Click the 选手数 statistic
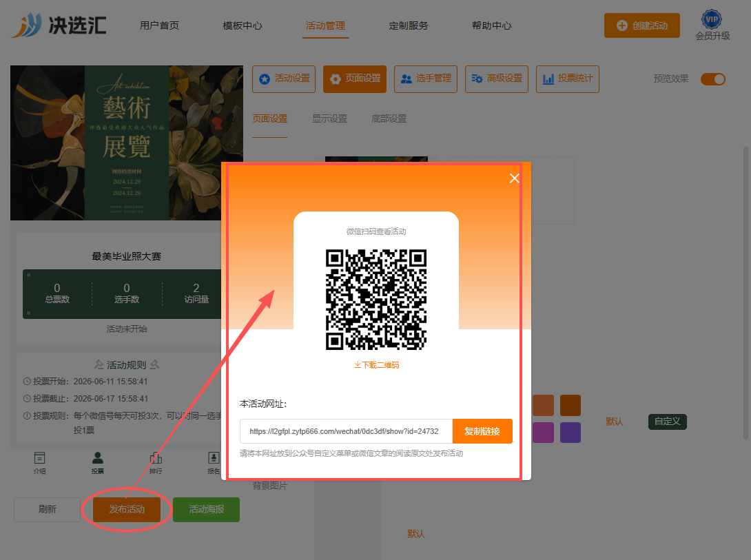This screenshot has height=560, width=751. point(127,293)
